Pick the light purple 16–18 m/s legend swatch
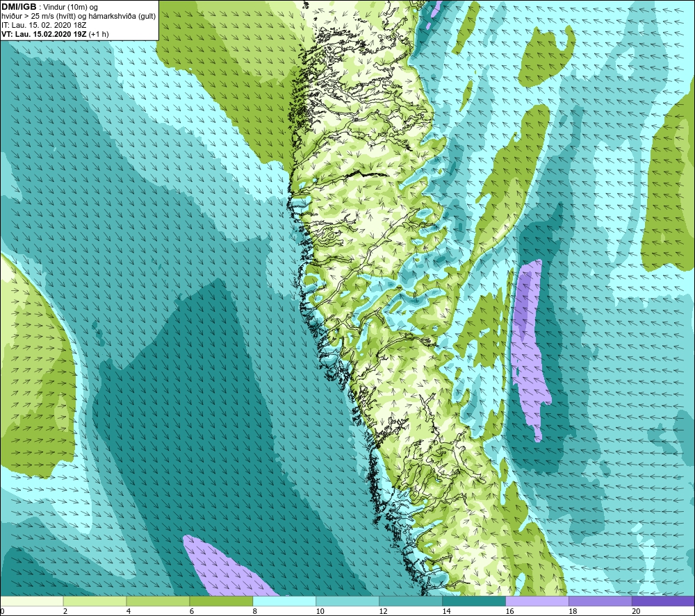Viewport: 695px width, 616px height. 537,601
